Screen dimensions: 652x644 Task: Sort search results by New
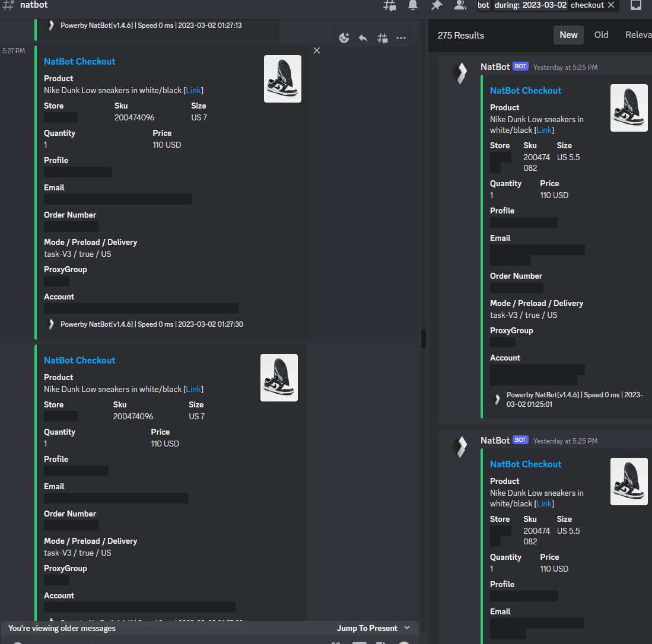click(568, 35)
